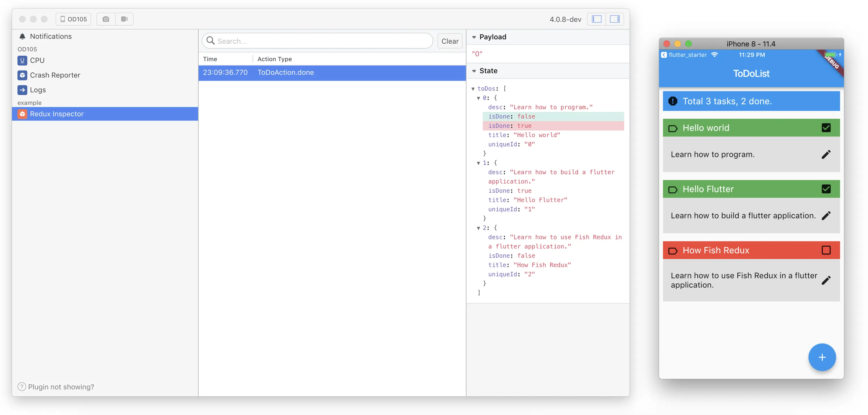868x415 pixels.
Task: Uncheck the Hello Flutter checkbox
Action: point(826,189)
